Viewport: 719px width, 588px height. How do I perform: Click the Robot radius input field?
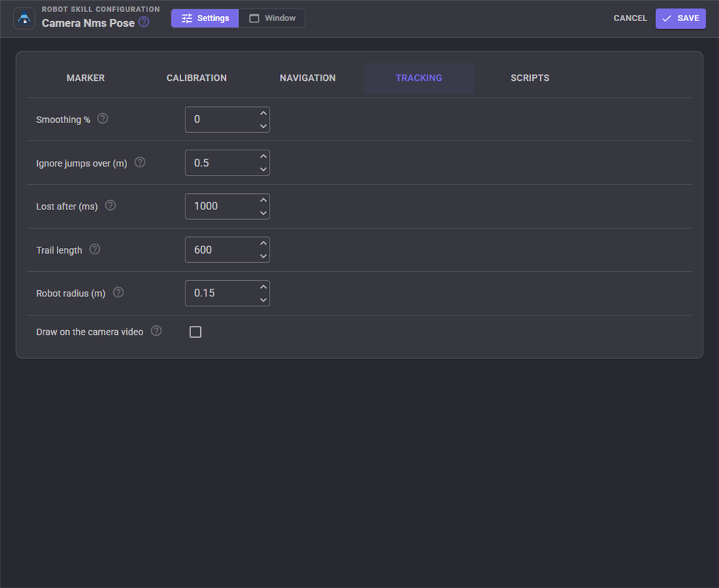point(227,293)
